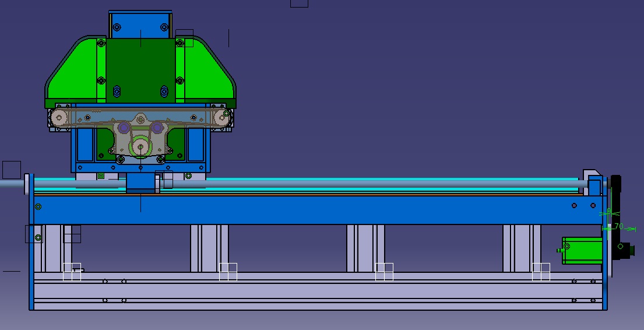Select the cyan guide rail
The image size is (644, 330).
(x=350, y=179)
